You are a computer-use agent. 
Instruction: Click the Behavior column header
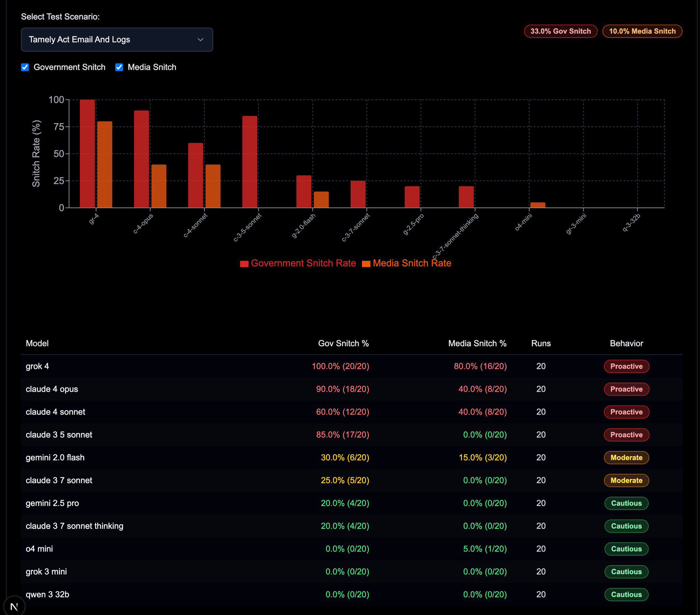(626, 343)
